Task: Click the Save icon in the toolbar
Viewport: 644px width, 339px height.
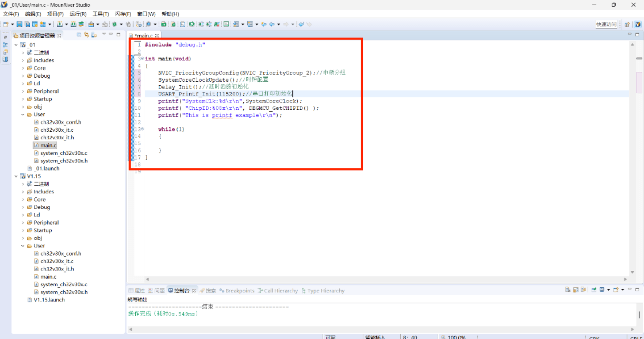Action: point(19,24)
